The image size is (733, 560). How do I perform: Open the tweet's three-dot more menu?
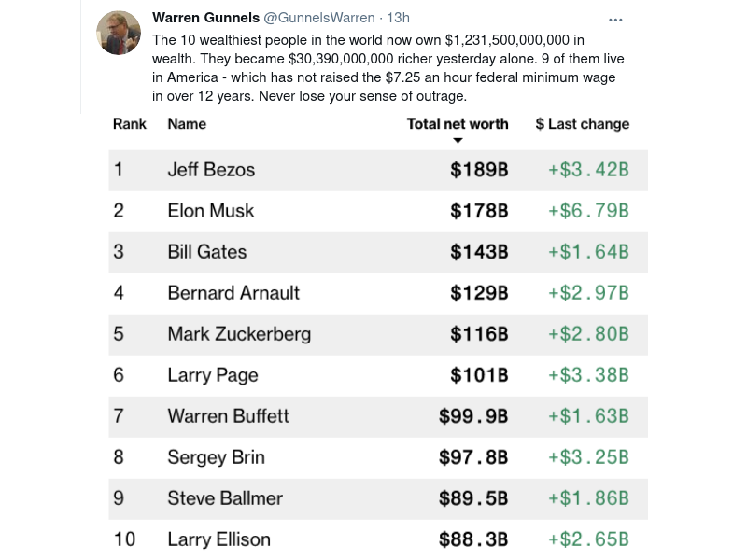coord(615,19)
